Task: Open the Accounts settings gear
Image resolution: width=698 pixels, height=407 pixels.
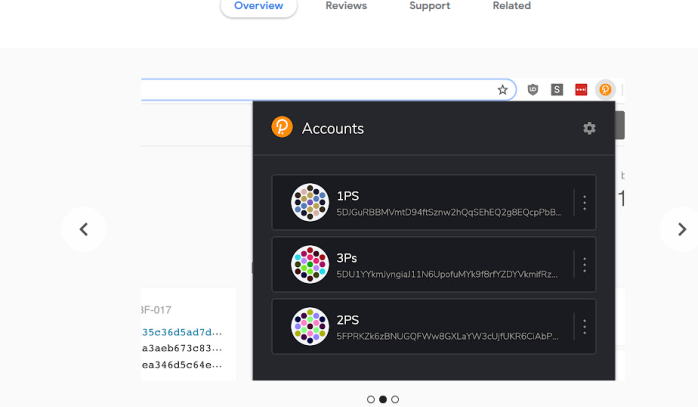Action: pos(589,128)
